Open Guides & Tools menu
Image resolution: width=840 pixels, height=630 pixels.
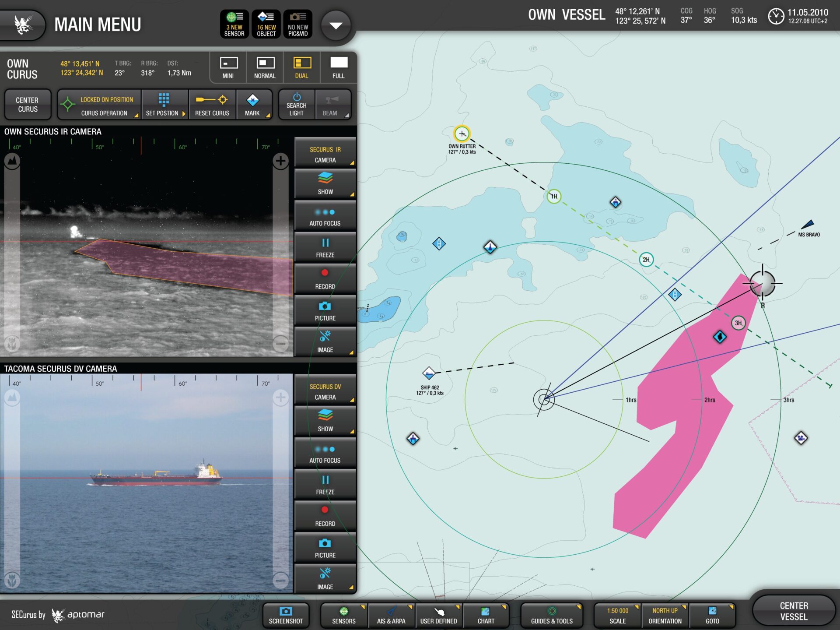(552, 615)
